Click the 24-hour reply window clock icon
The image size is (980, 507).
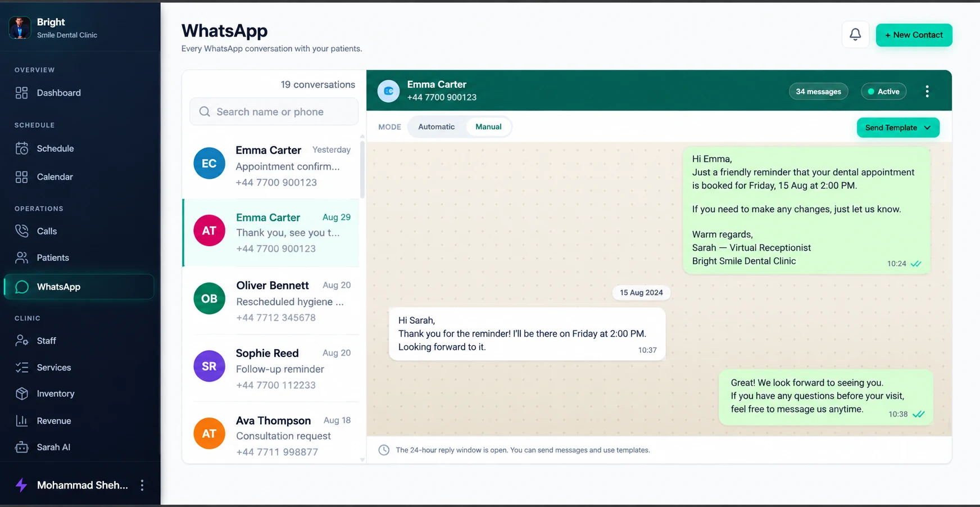tap(384, 450)
